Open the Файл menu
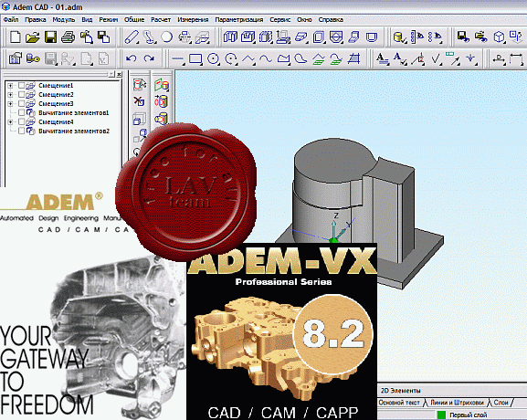Image resolution: width=527 pixels, height=420 pixels. coord(11,19)
